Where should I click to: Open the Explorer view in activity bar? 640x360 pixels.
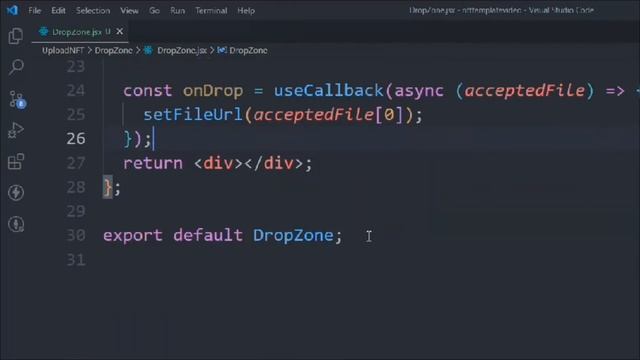(x=16, y=36)
